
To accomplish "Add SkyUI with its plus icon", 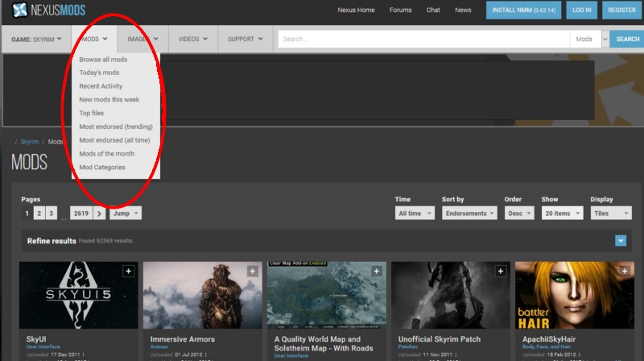I will pyautogui.click(x=129, y=272).
